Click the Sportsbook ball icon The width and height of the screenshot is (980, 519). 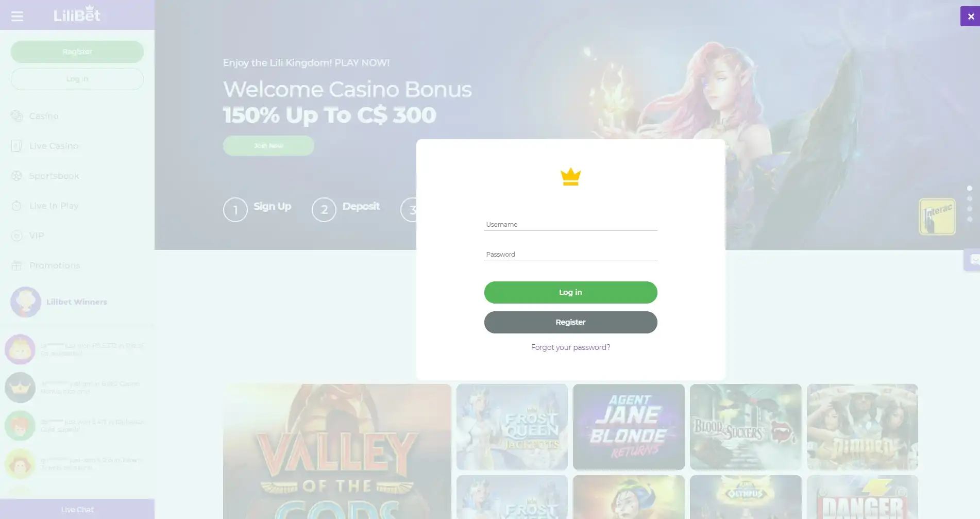point(16,176)
